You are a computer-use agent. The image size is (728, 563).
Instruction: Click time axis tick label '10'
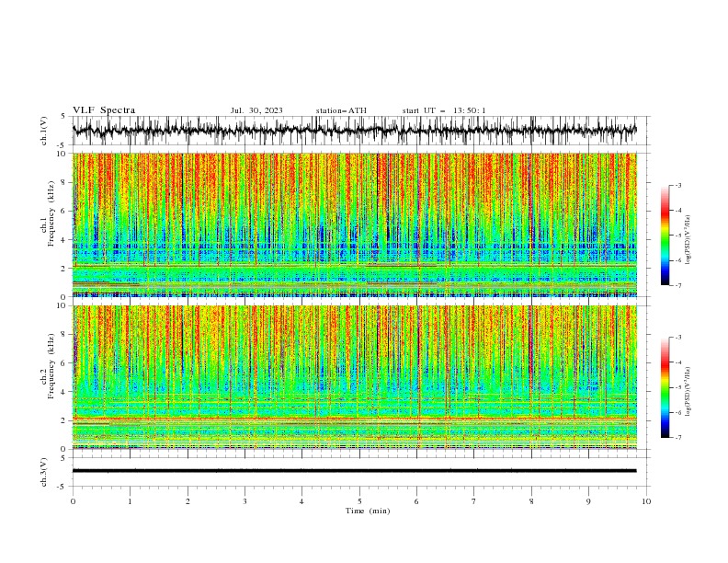[646, 501]
